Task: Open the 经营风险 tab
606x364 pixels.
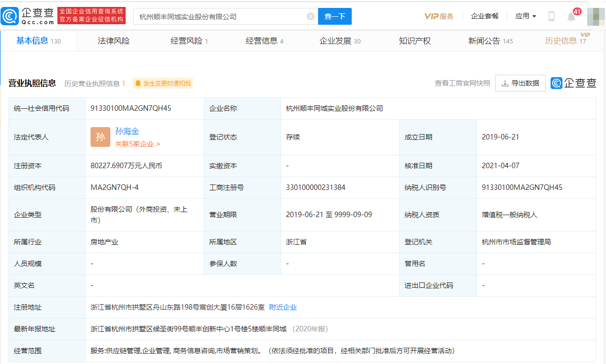Action: point(189,41)
